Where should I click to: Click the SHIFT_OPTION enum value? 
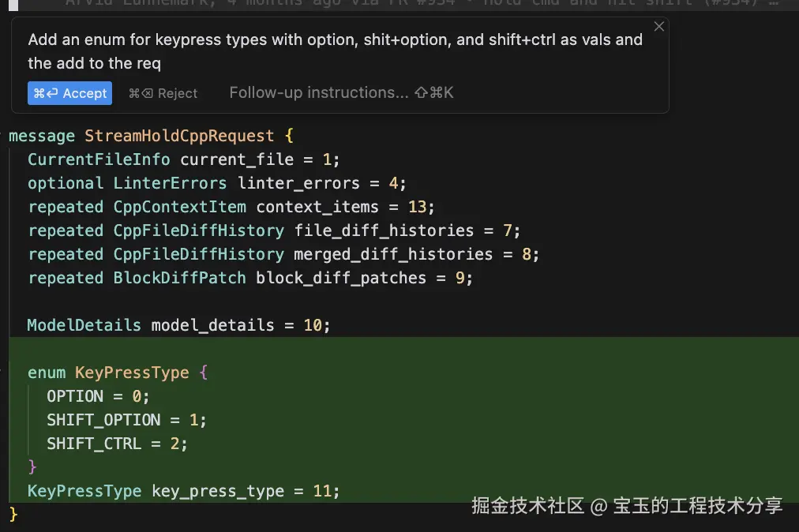tap(103, 420)
